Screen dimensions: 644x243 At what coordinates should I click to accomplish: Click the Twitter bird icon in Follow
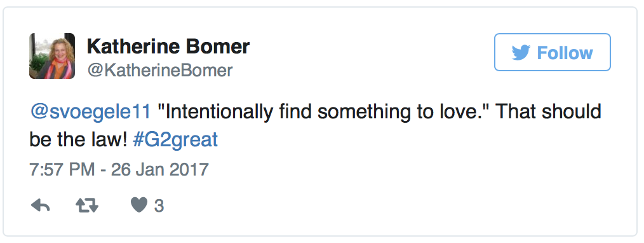pyautogui.click(x=521, y=53)
